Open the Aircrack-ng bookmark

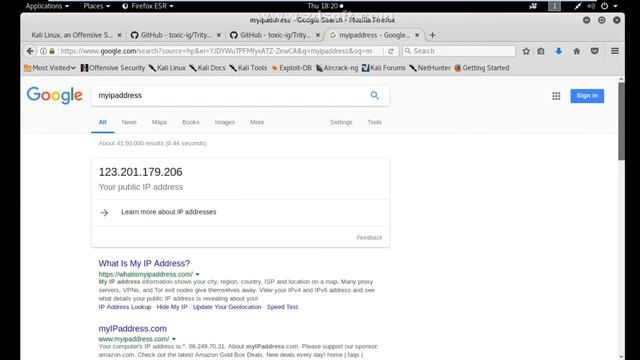coord(337,68)
